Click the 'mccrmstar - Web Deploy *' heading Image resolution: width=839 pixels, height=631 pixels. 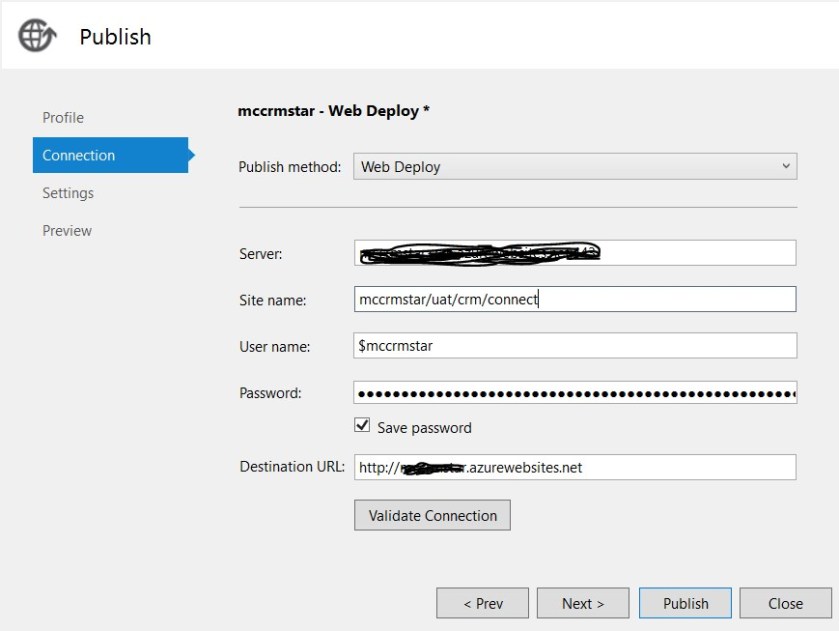(334, 111)
